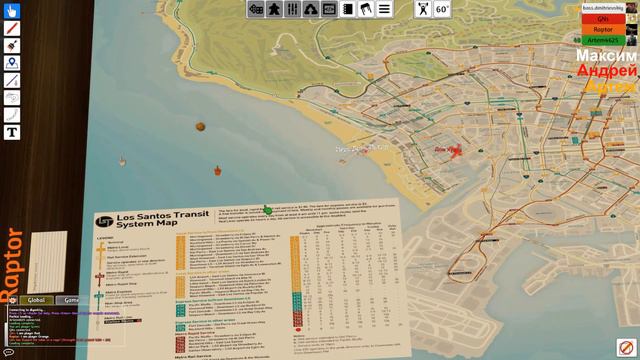Viewport: 640px width, 360px height.
Task: Open the Notebook
Action: [348, 9]
